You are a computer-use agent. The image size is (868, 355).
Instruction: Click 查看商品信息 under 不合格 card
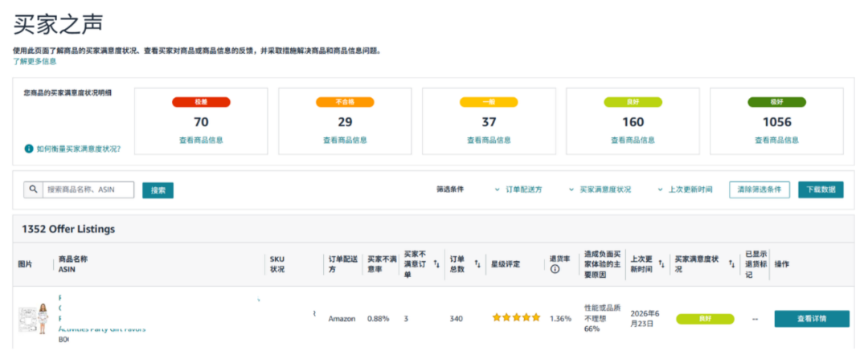[x=345, y=141]
